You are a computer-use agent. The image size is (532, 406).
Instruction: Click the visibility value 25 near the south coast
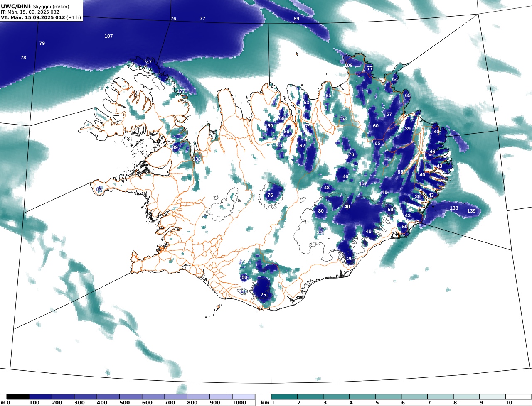pyautogui.click(x=263, y=295)
